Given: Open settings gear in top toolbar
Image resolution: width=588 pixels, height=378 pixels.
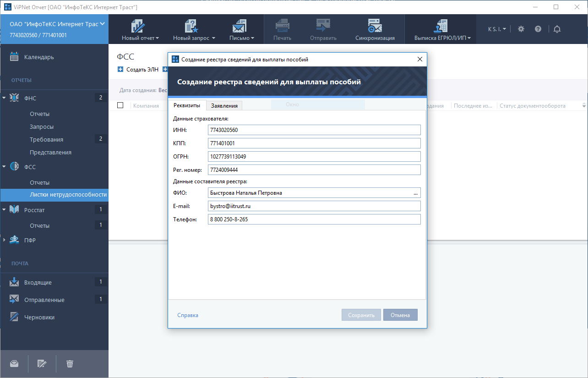Looking at the screenshot, I should click(521, 29).
